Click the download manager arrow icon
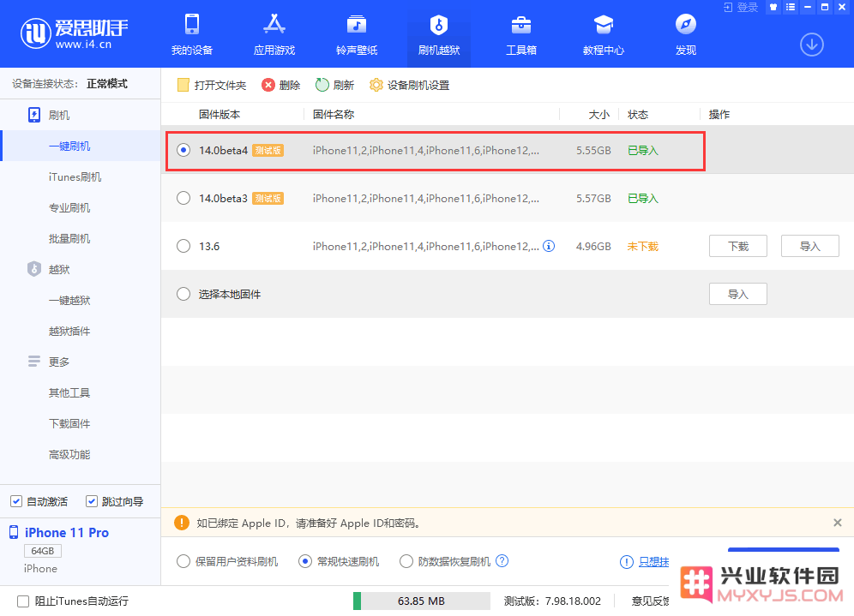Image resolution: width=854 pixels, height=616 pixels. (811, 45)
